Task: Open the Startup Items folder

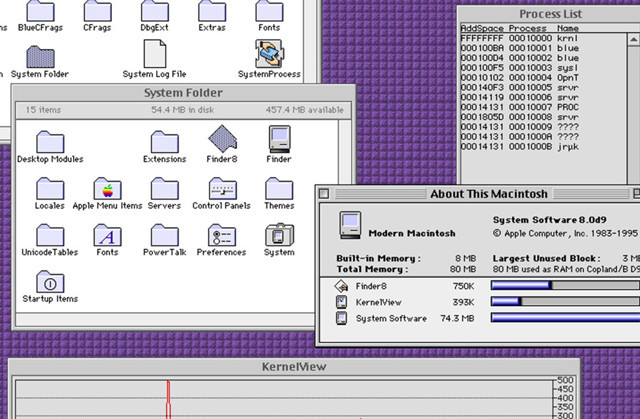Action: point(50,282)
